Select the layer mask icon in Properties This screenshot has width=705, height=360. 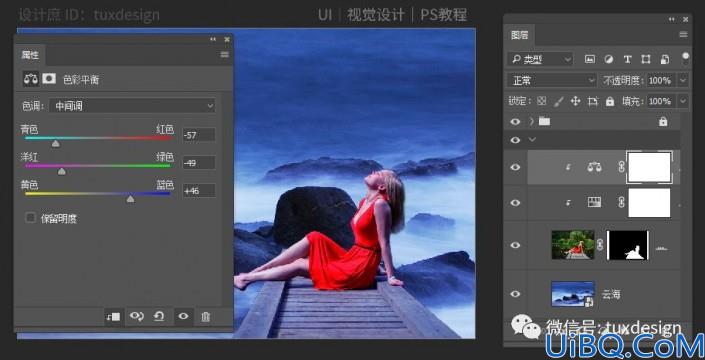[x=49, y=79]
